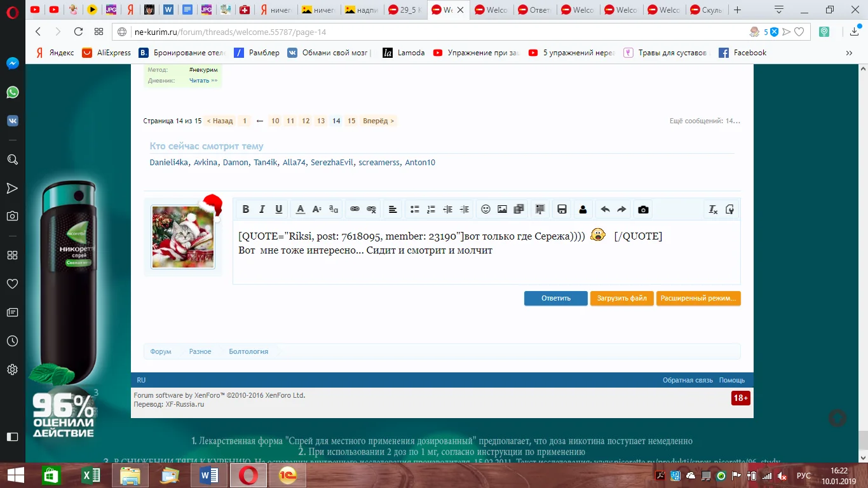Open the Обратная связь footer link
868x488 pixels.
[x=688, y=380]
